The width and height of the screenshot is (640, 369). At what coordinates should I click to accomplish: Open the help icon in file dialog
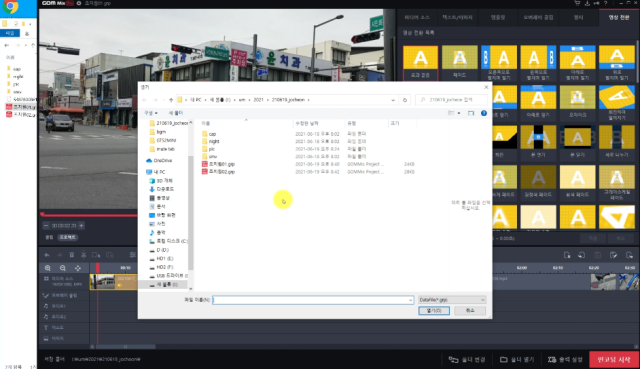click(x=484, y=113)
